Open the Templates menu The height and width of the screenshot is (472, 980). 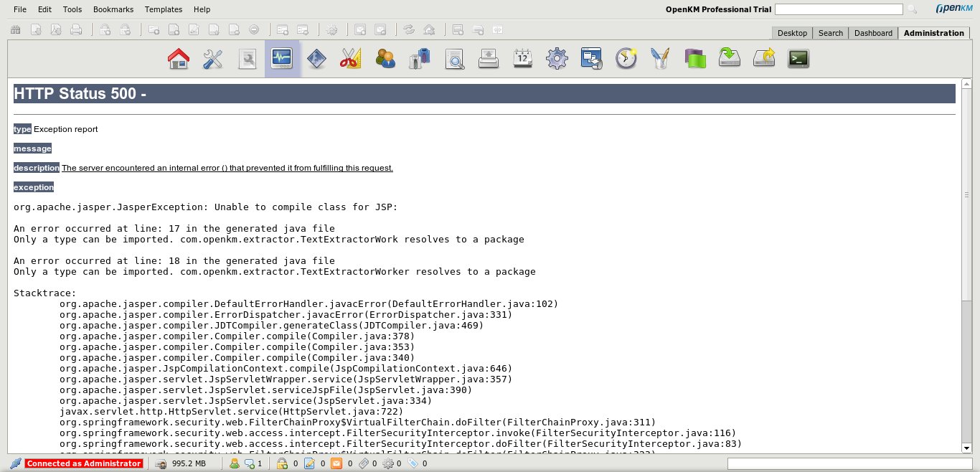tap(164, 9)
